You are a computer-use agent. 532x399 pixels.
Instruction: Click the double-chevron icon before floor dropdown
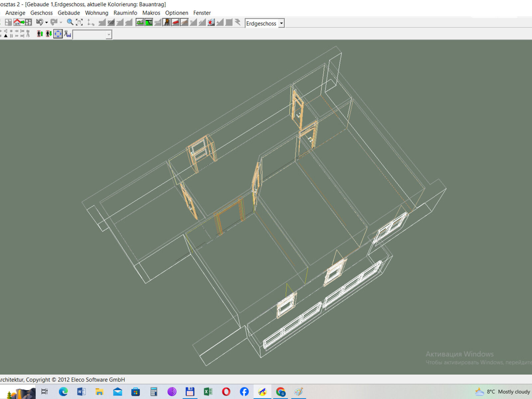click(x=238, y=22)
